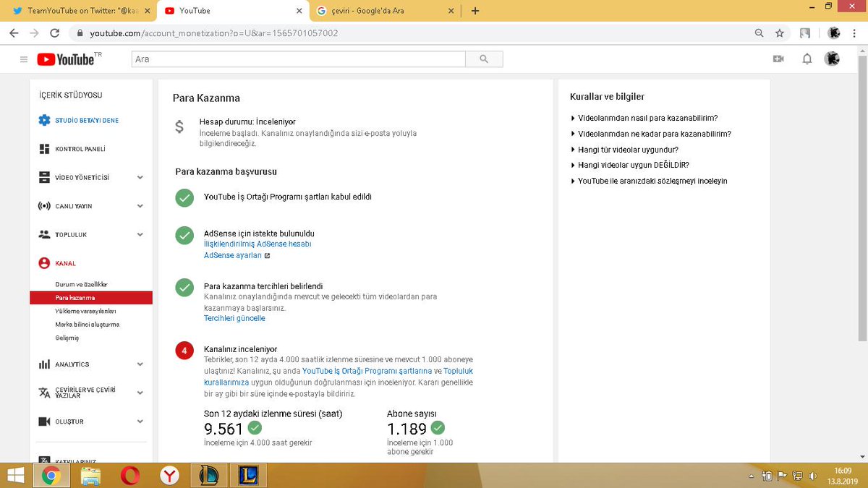Click the taskbar clock showing 16:09
868x488 pixels.
[x=843, y=470]
